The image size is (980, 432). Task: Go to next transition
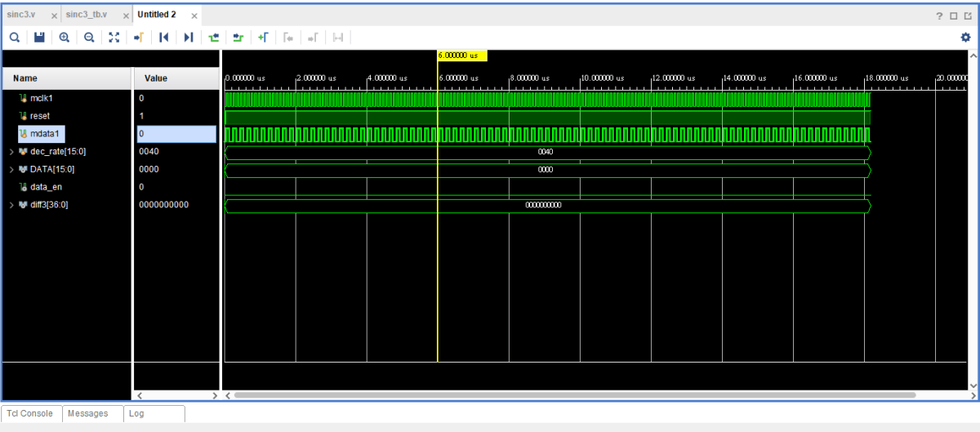(x=238, y=37)
